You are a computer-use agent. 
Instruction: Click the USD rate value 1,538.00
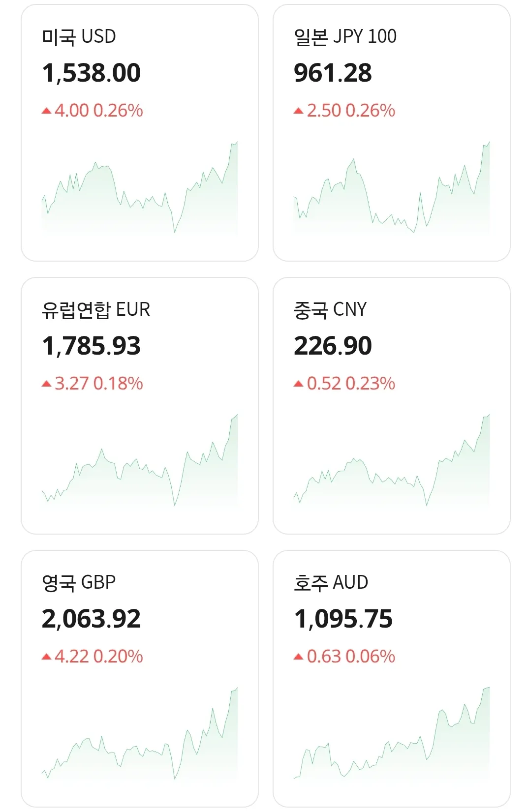(x=92, y=73)
